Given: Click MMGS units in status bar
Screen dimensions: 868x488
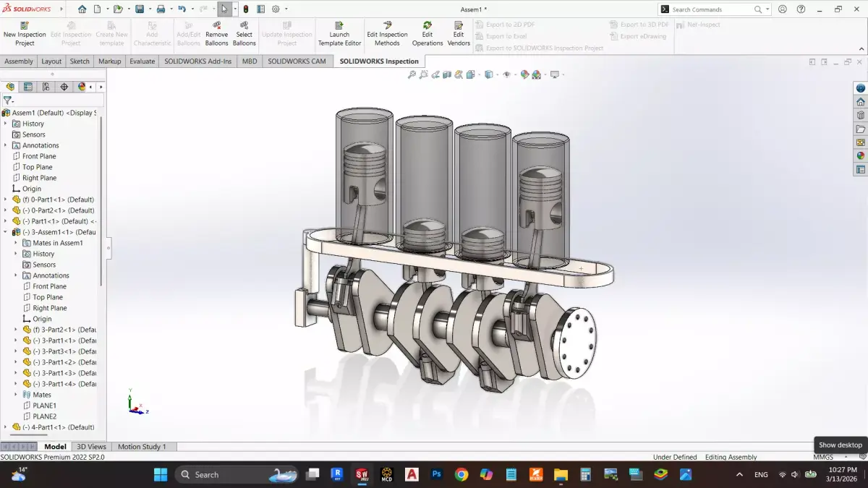Looking at the screenshot, I should click(823, 457).
